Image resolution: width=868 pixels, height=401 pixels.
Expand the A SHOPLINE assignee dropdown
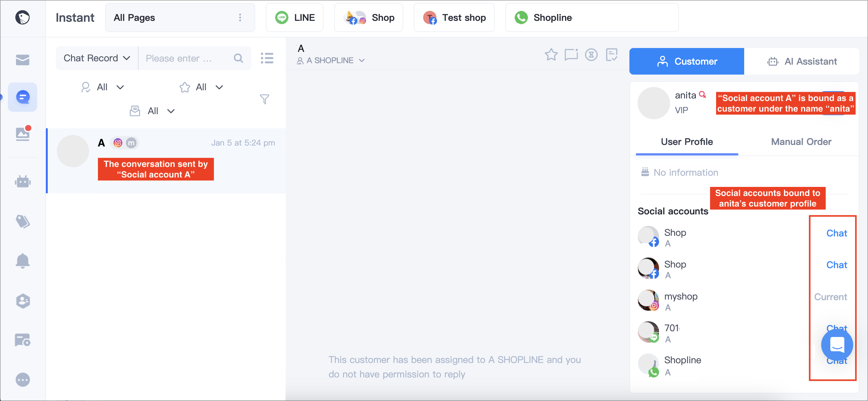coord(330,61)
